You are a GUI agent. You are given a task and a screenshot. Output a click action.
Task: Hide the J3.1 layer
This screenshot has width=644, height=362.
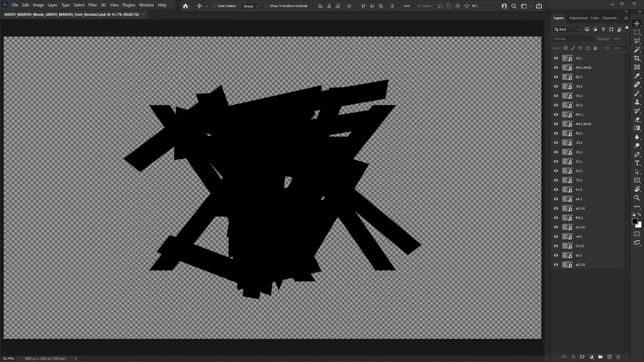(x=556, y=58)
